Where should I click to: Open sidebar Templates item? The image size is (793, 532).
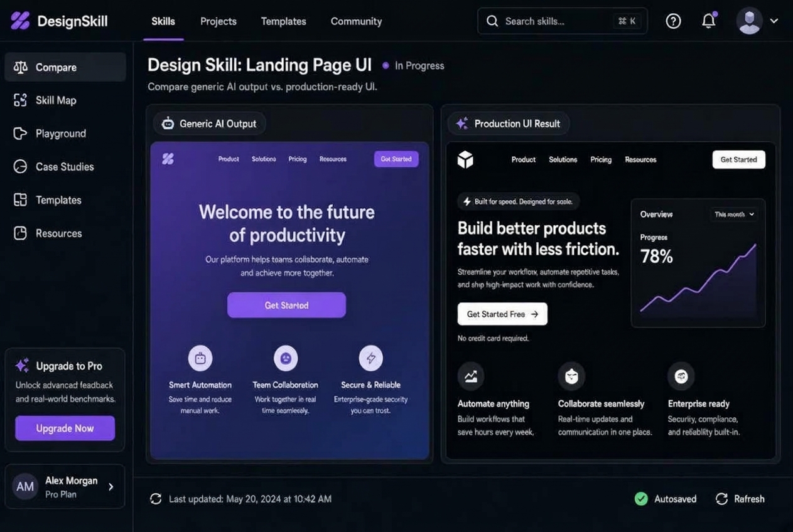[x=65, y=200]
